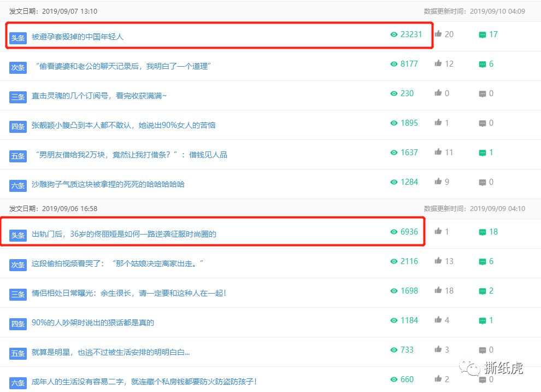Open the comment icon showing 17 comments
541x392 pixels.
click(x=482, y=34)
